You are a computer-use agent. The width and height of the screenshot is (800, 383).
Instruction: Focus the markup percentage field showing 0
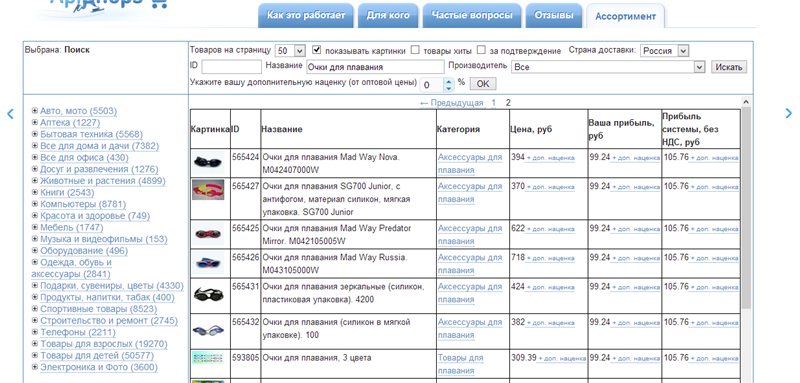(432, 85)
